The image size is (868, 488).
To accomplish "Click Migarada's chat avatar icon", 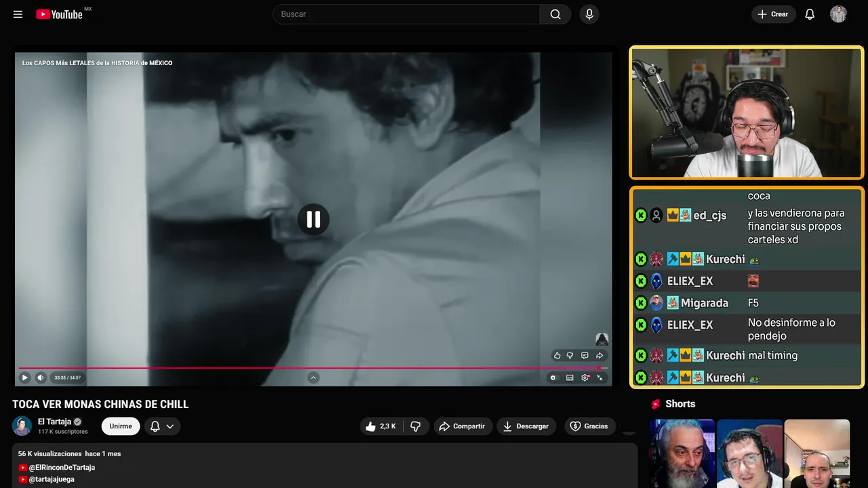I will pyautogui.click(x=656, y=303).
